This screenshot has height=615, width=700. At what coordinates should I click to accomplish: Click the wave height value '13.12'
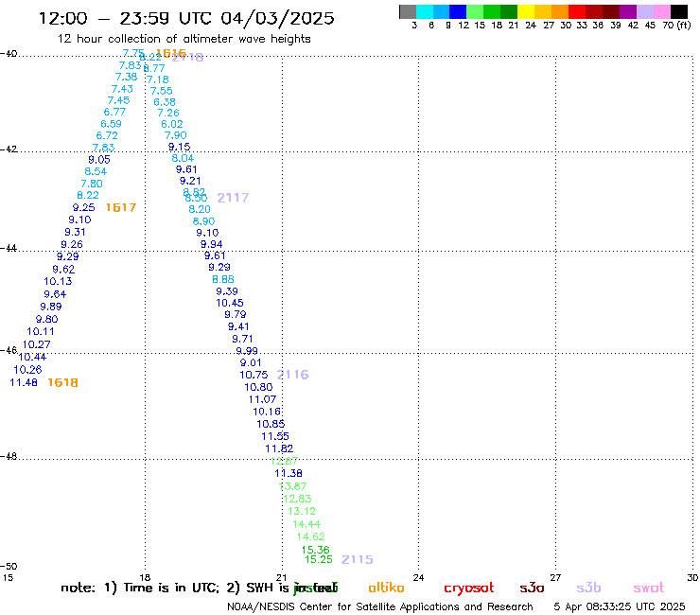tap(302, 511)
